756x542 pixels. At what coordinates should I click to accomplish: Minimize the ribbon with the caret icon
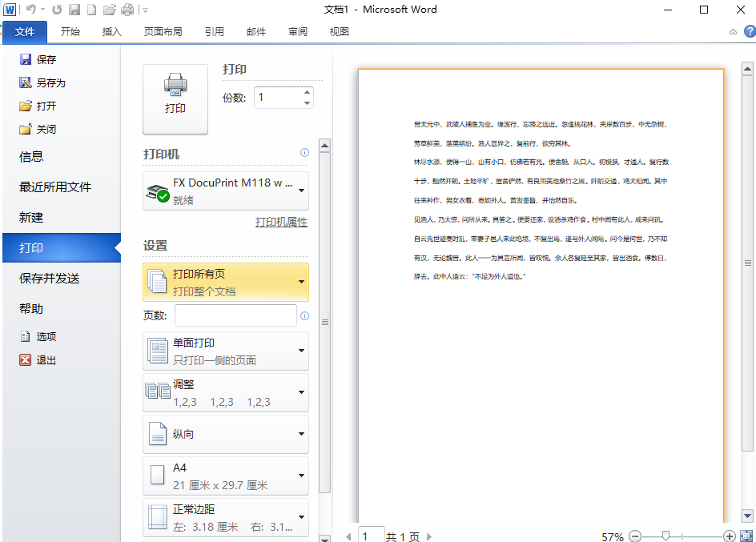click(x=733, y=32)
